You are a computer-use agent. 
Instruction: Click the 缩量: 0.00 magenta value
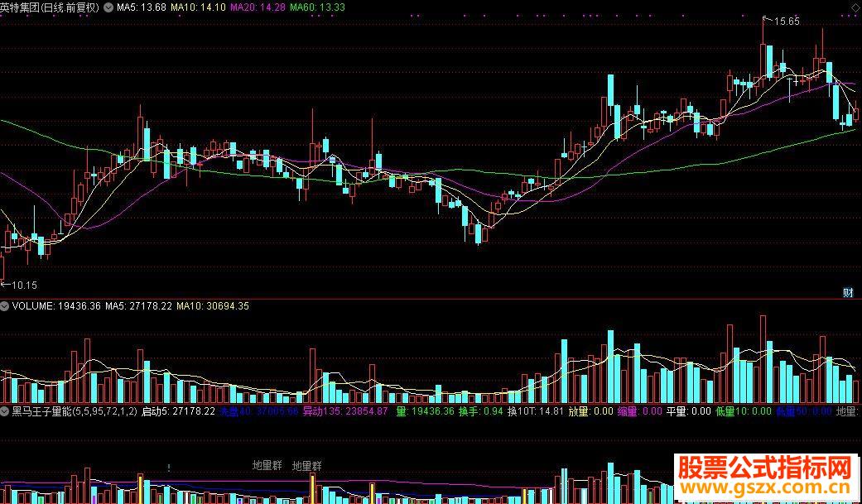coord(640,410)
